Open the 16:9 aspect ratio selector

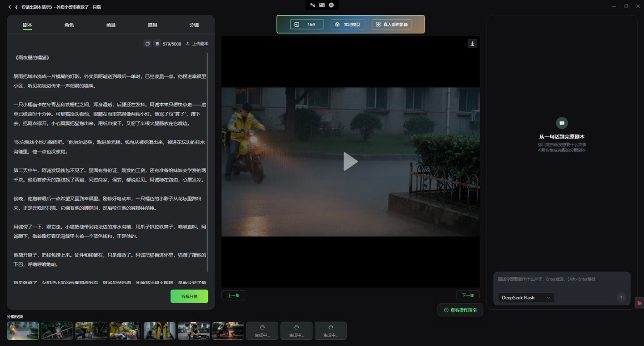tap(307, 25)
